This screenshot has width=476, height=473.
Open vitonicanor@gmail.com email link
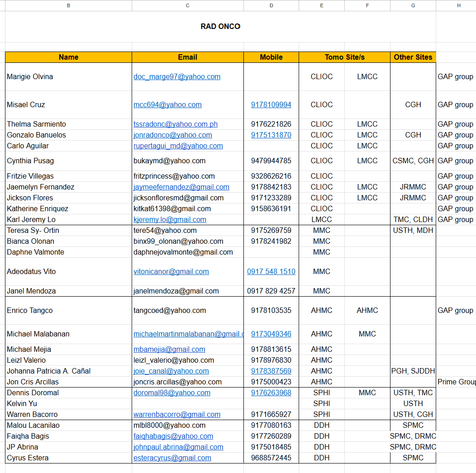click(x=171, y=271)
